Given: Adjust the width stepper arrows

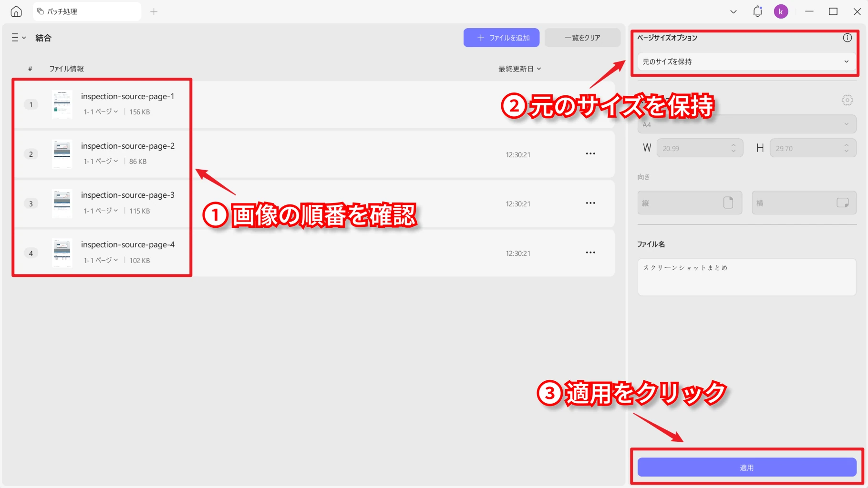Looking at the screenshot, I should (734, 148).
